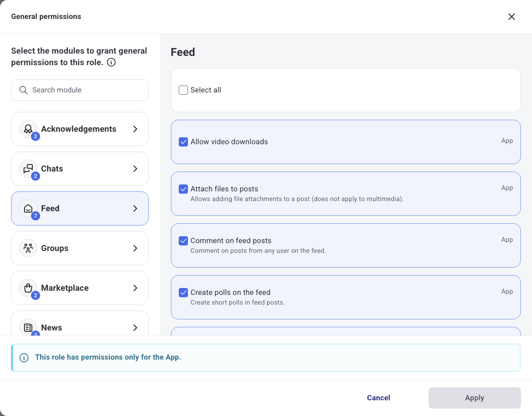This screenshot has height=416, width=532.
Task: Click the 'Select all' label text
Action: pyautogui.click(x=206, y=90)
